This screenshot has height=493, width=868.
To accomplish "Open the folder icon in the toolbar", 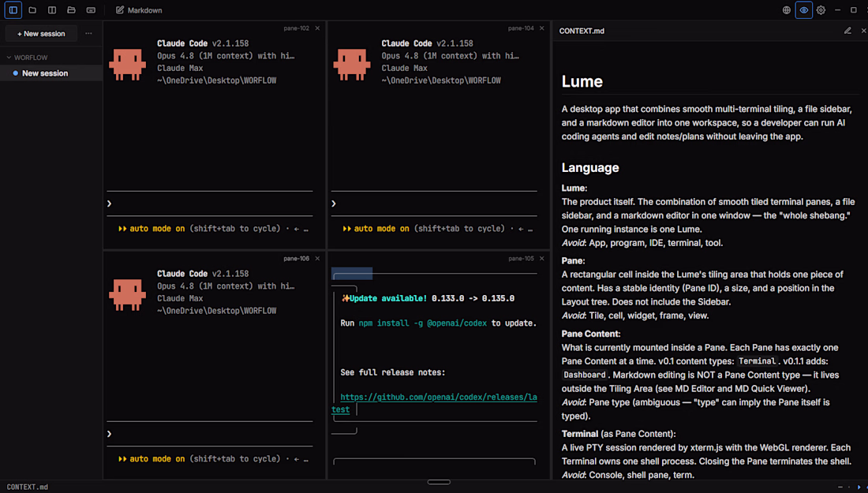I will [x=32, y=10].
